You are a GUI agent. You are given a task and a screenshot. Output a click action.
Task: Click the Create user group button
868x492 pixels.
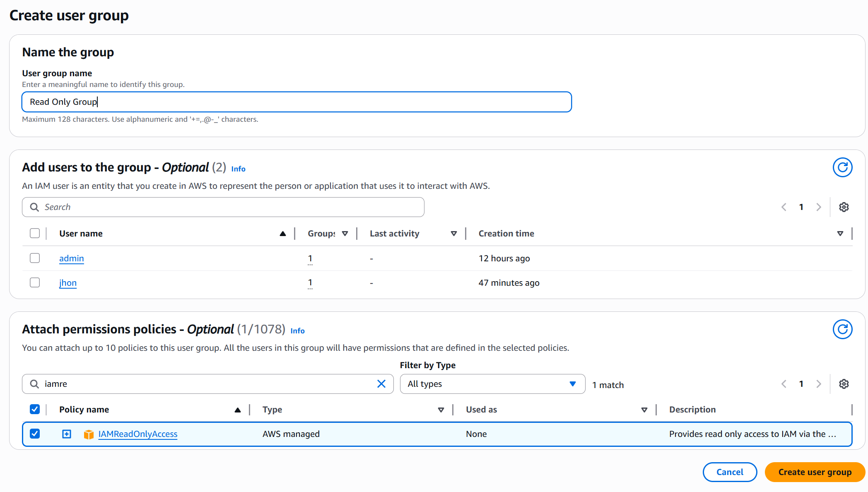click(x=815, y=472)
